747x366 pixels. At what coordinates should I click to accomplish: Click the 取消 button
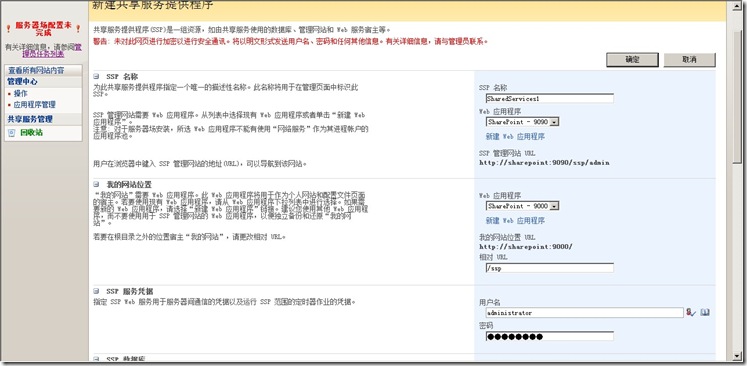click(x=689, y=60)
